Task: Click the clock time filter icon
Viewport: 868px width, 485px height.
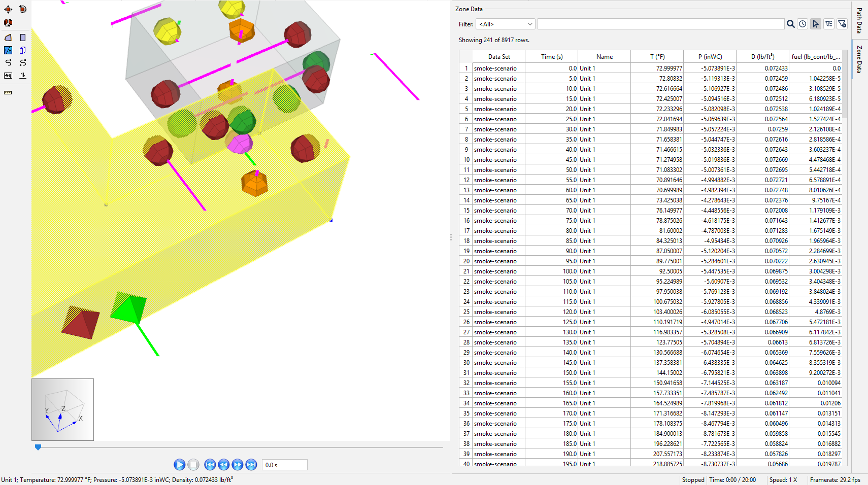Action: point(803,24)
